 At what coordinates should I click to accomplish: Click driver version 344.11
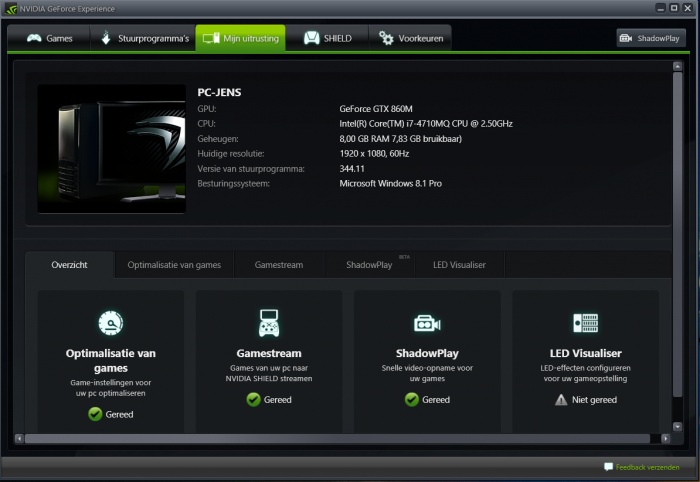pos(352,169)
